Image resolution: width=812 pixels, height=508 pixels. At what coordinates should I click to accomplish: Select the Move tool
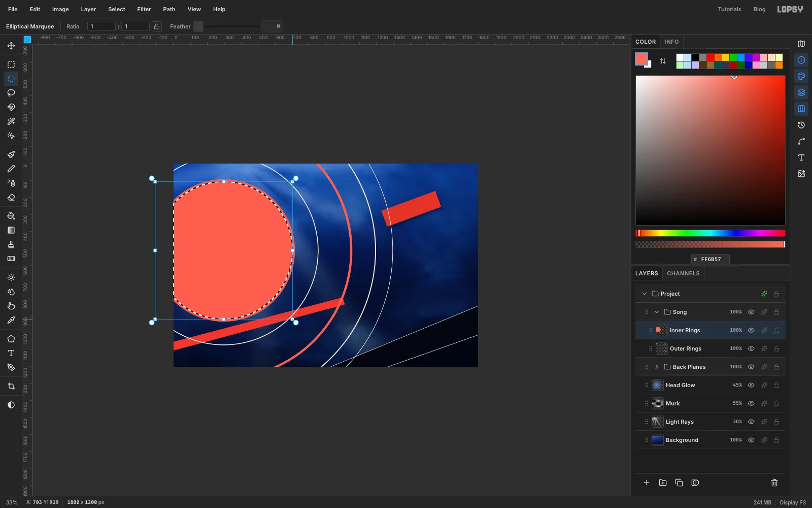coord(11,46)
